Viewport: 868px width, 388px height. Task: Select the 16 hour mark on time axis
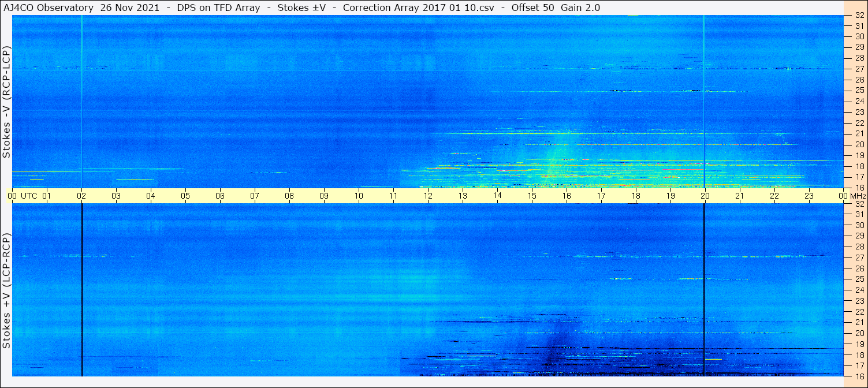(x=567, y=196)
